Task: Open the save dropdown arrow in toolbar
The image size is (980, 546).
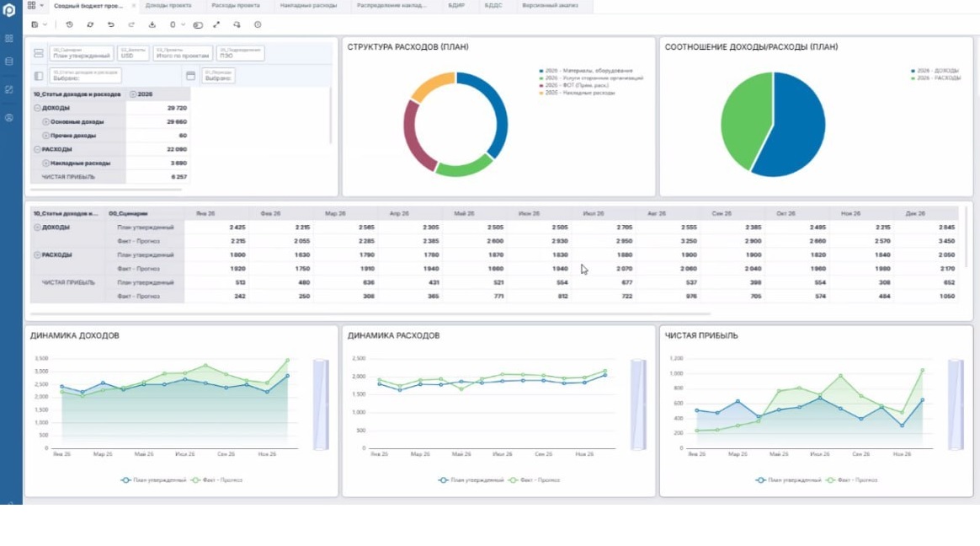Action: tap(45, 25)
